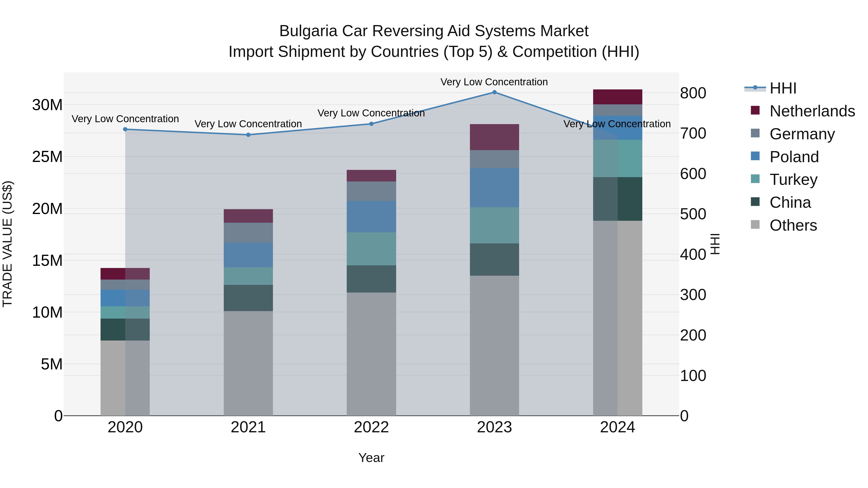Viewport: 868px width, 488px height.
Task: Click the 2022 Others bar segment
Action: click(x=371, y=354)
